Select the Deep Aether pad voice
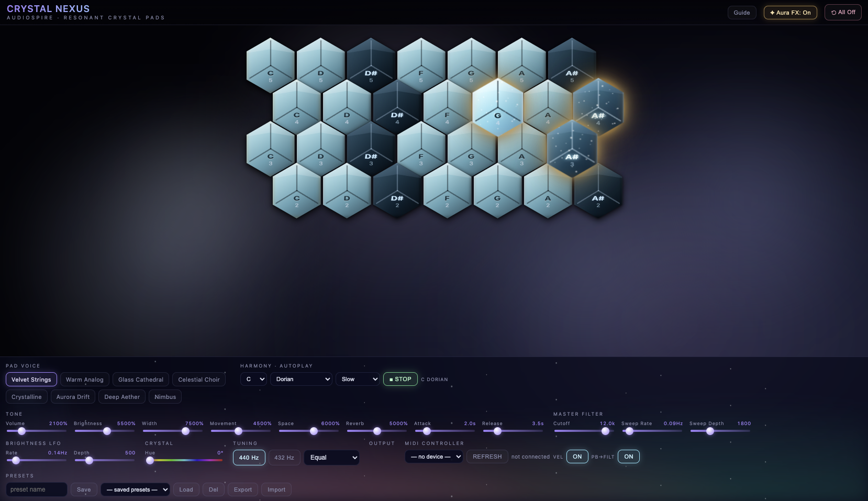The image size is (868, 501). [x=122, y=397]
